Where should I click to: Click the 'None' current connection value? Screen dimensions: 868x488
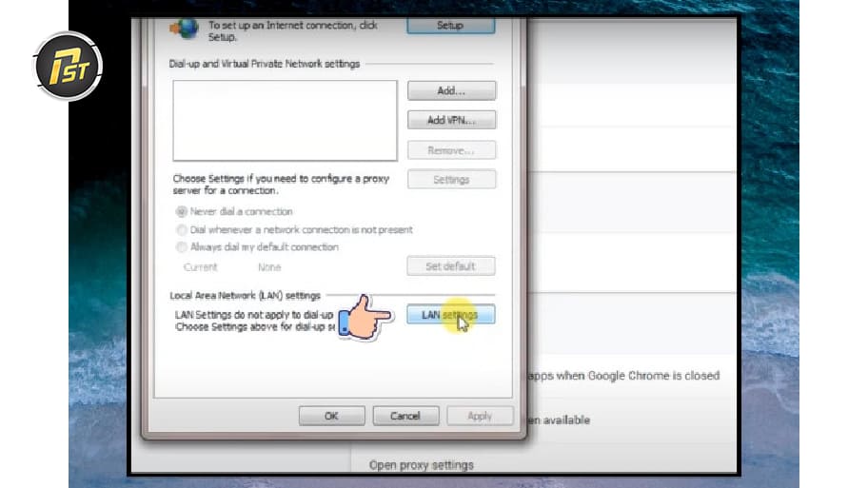point(269,267)
